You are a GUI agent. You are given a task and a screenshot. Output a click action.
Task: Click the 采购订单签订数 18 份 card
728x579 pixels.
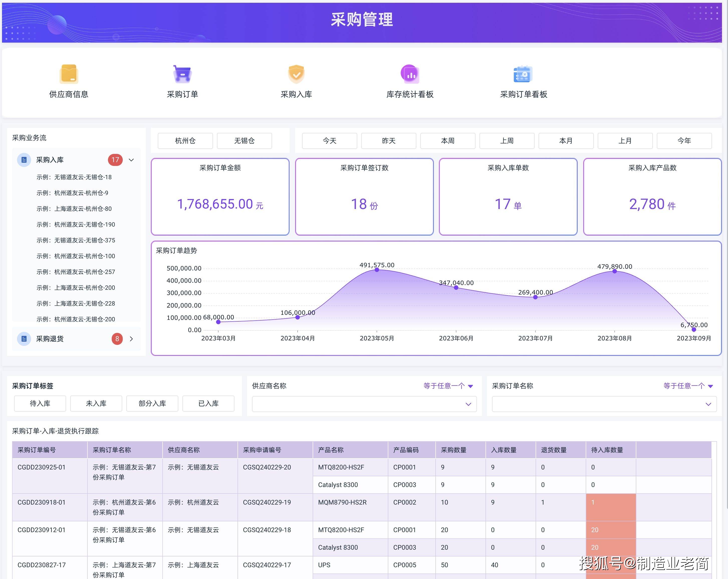[x=364, y=197]
